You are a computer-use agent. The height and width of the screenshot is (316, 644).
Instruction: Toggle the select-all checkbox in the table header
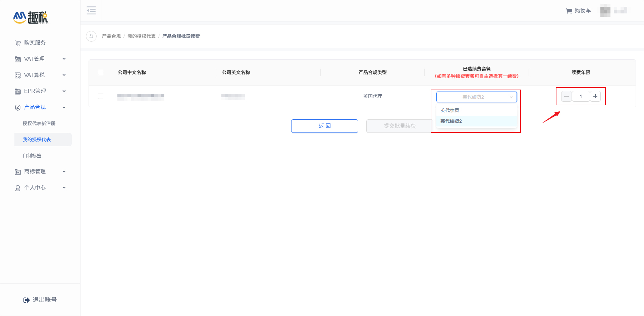[101, 72]
